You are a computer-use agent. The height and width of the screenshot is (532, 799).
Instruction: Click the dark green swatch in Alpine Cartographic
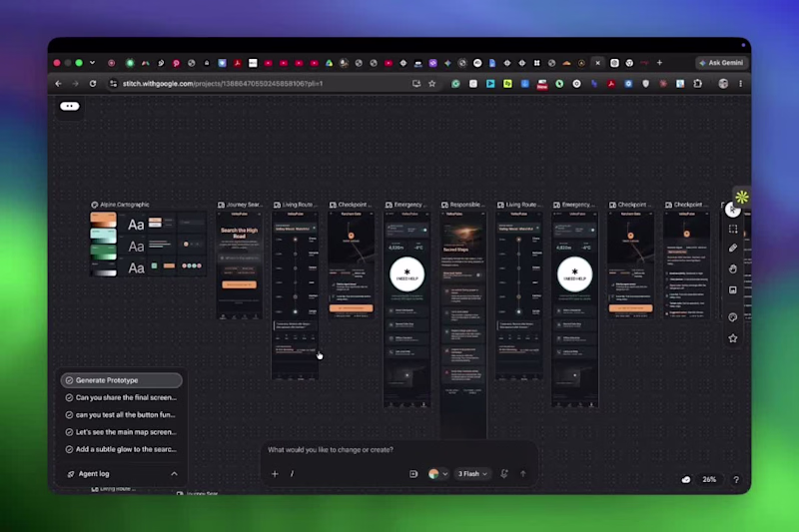104,251
